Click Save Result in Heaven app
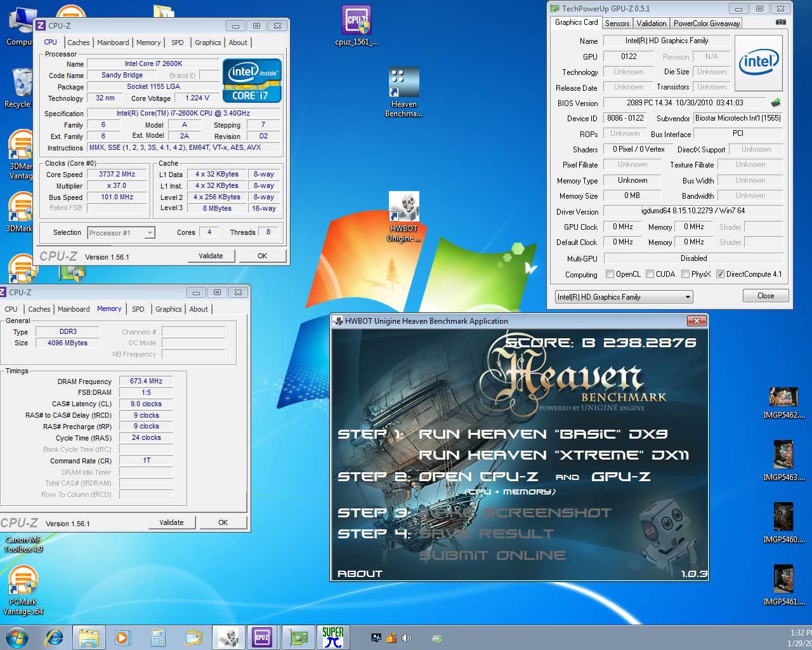Image resolution: width=812 pixels, height=650 pixels. (x=487, y=534)
